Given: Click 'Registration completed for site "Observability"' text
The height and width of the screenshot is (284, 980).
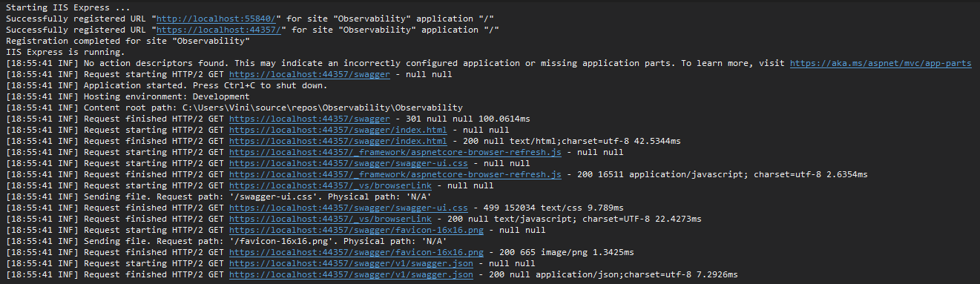Looking at the screenshot, I should pos(128,42).
